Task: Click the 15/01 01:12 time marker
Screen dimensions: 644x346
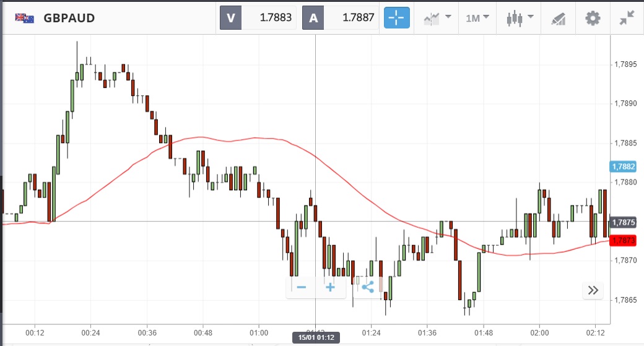Action: [315, 337]
